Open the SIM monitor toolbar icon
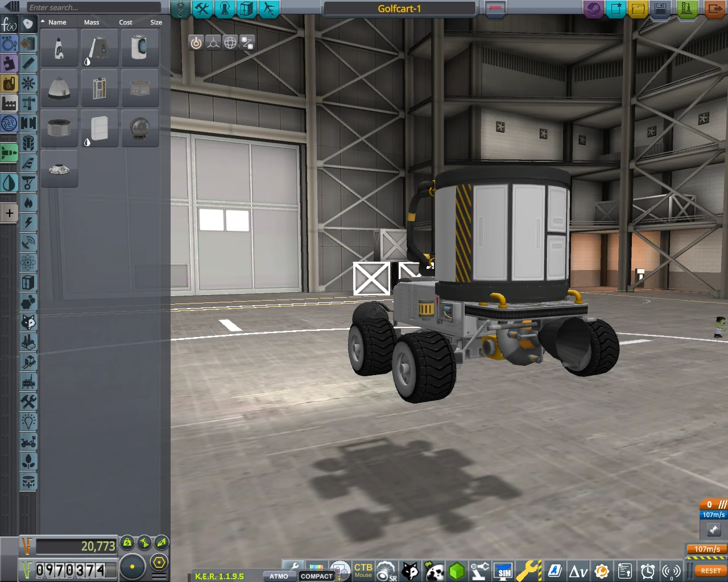Screen dimensions: 728x582 (504, 571)
